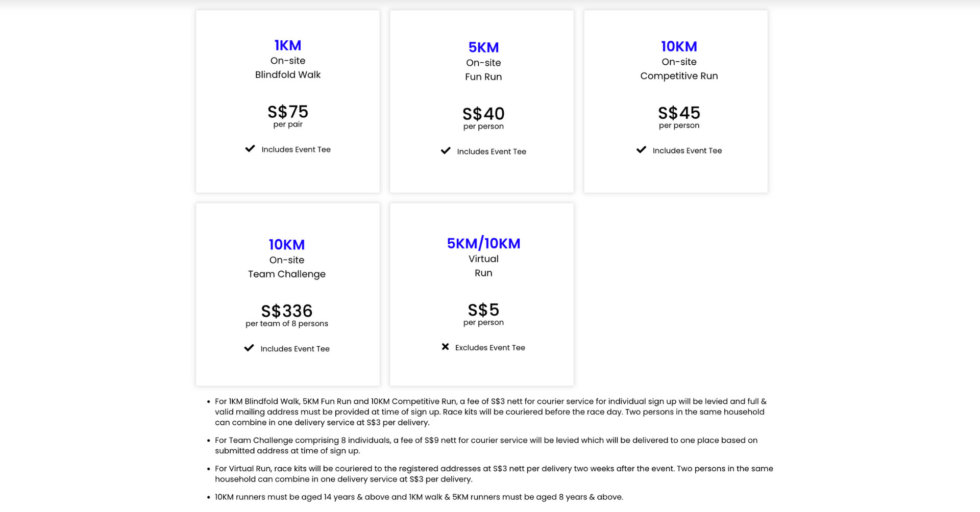Click Excludes Event Tee text
This screenshot has height=512, width=980.
[x=490, y=348]
